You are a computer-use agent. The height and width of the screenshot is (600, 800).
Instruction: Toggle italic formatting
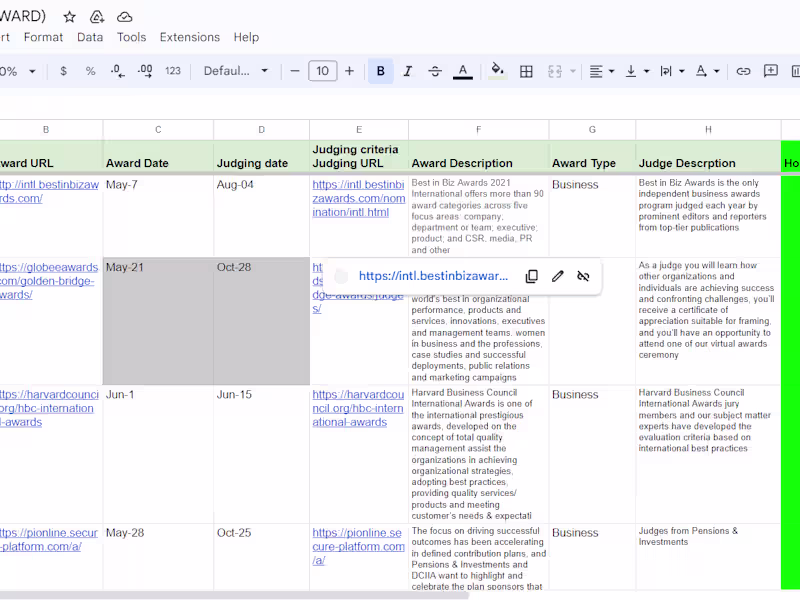click(407, 71)
